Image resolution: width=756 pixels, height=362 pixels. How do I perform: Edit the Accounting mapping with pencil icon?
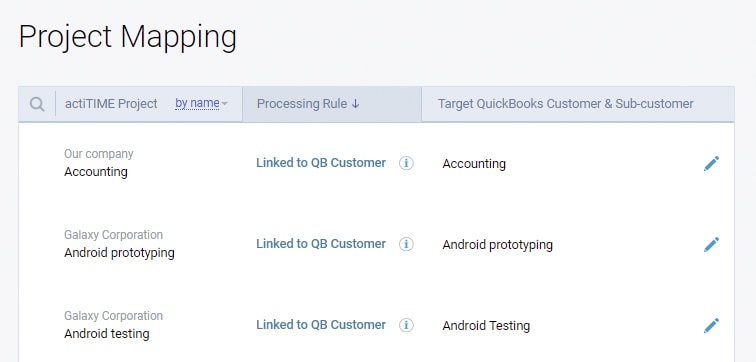tap(711, 163)
